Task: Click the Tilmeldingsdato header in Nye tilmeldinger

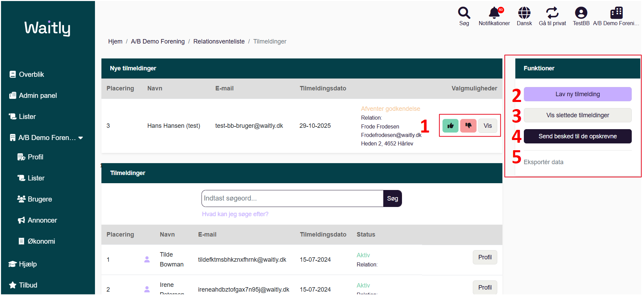Action: (x=323, y=88)
